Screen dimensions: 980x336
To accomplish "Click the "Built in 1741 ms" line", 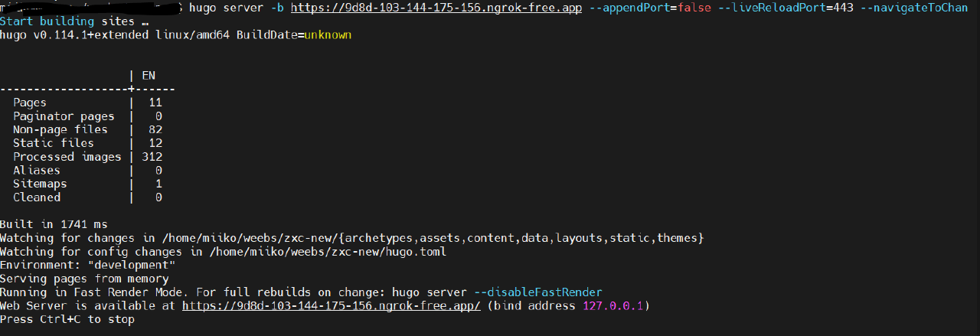I will point(54,224).
